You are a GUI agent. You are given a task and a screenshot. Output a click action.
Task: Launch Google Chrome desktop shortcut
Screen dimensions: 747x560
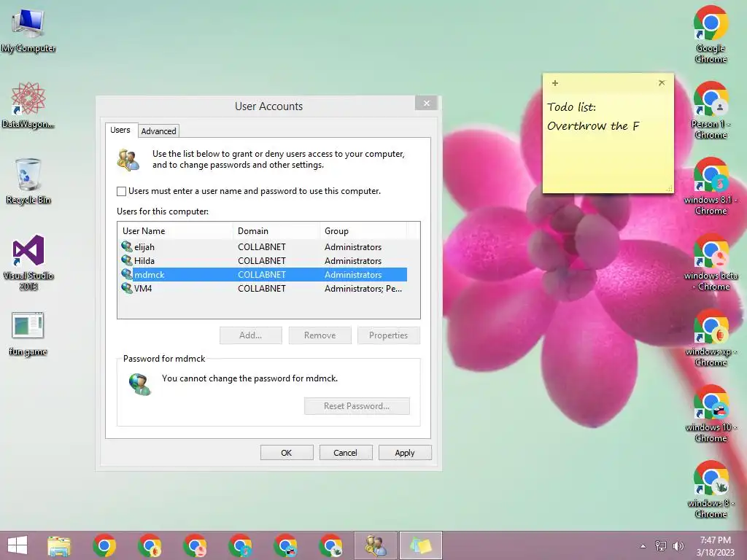711,34
